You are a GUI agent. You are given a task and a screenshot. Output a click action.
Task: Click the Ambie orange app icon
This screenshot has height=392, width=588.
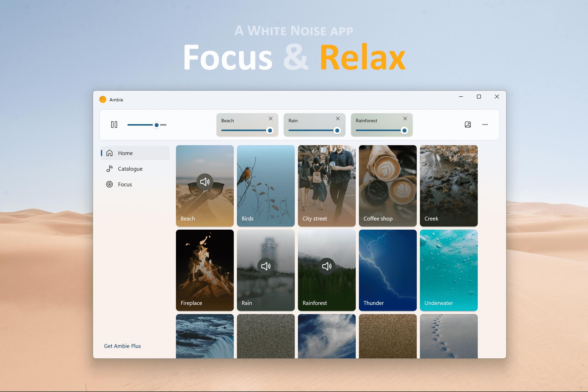pyautogui.click(x=103, y=100)
